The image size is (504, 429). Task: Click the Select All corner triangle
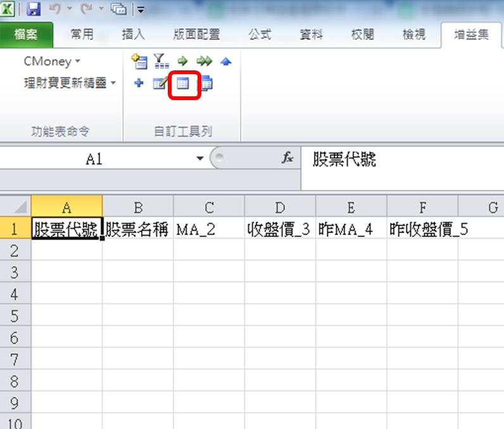[x=16, y=207]
